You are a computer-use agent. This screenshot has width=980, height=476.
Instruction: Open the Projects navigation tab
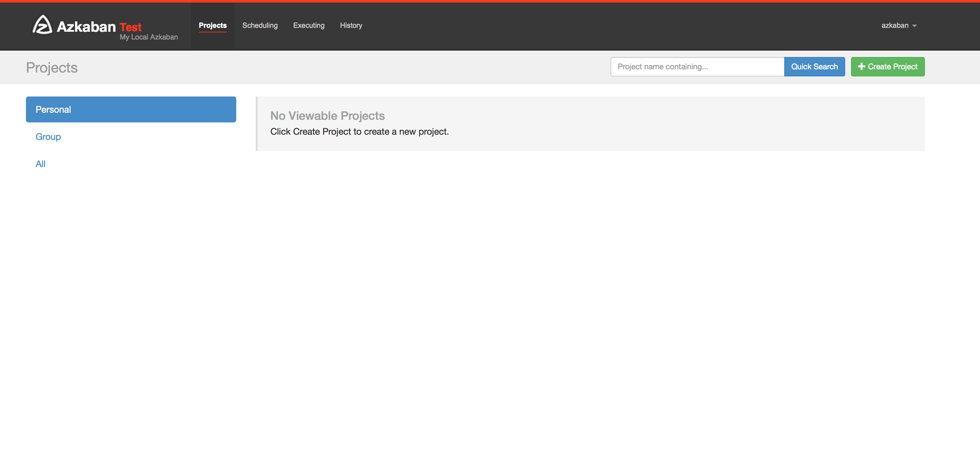213,26
